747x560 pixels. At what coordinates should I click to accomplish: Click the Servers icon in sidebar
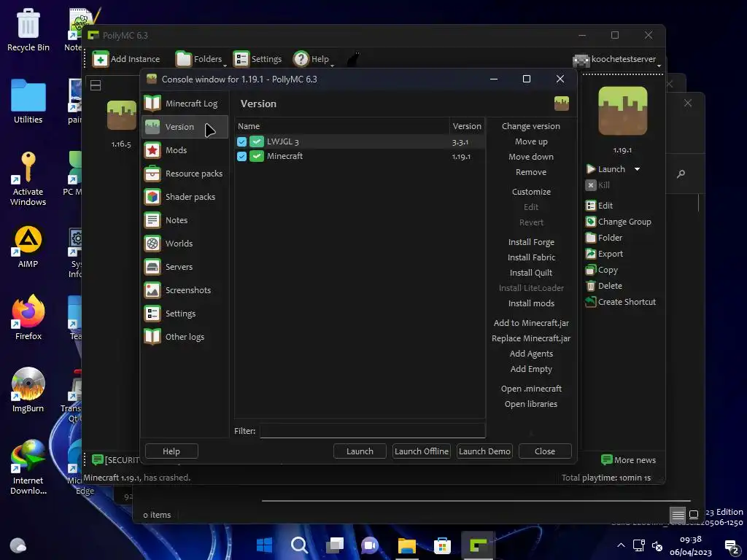pos(152,267)
